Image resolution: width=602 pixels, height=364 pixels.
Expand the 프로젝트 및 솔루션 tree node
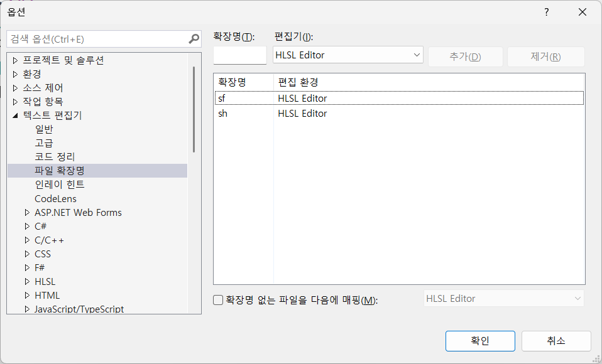tap(16, 60)
